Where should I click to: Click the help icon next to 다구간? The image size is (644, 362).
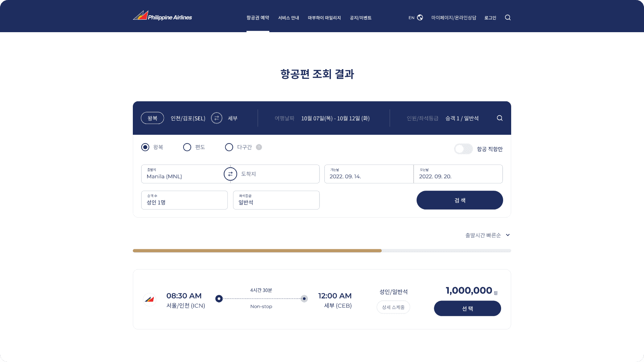[x=259, y=147]
